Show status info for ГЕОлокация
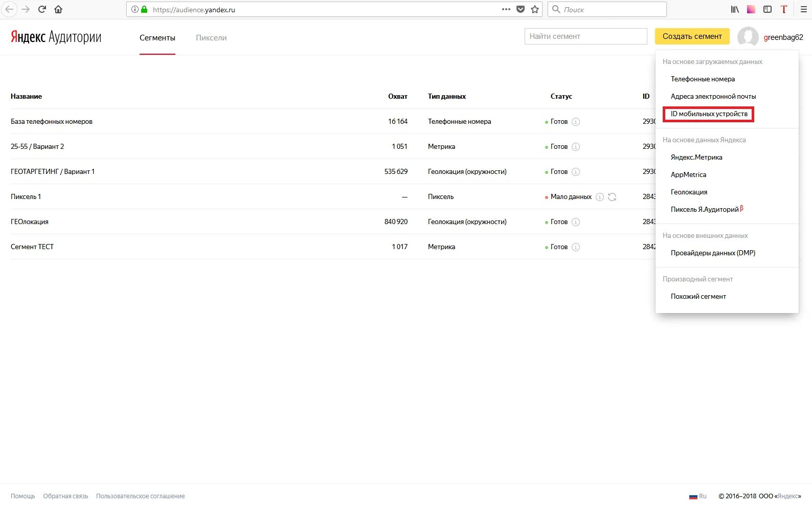 pyautogui.click(x=576, y=222)
